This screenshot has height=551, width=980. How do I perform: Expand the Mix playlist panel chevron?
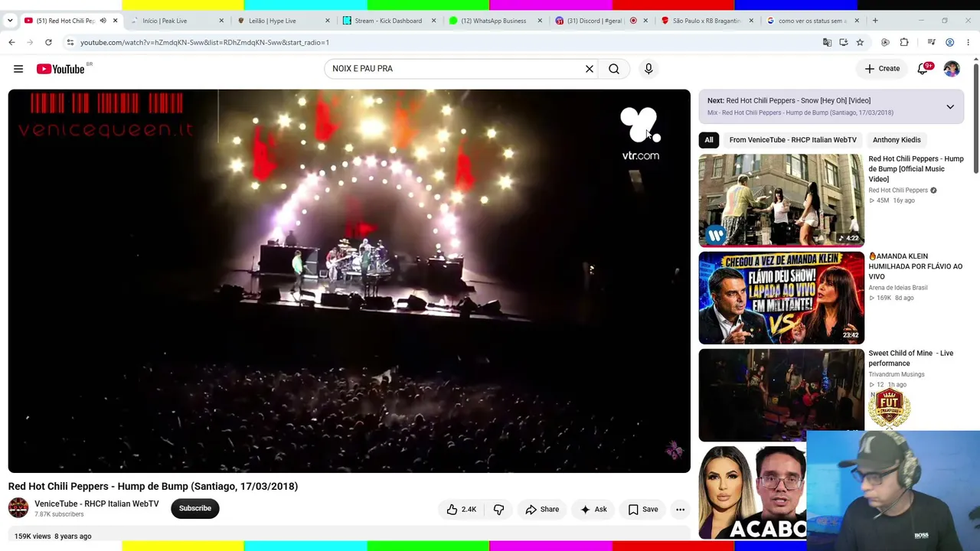950,106
